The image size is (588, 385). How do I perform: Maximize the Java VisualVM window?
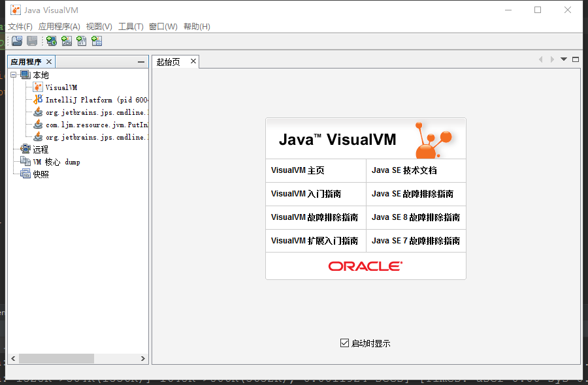(538, 10)
